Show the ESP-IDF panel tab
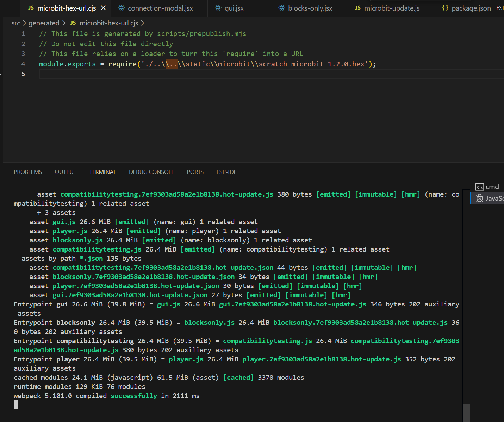504x422 pixels. [226, 172]
